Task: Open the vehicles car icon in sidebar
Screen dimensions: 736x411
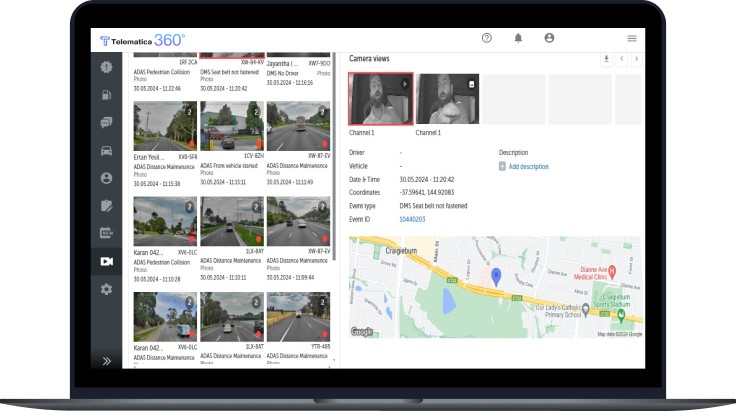Action: [x=107, y=151]
